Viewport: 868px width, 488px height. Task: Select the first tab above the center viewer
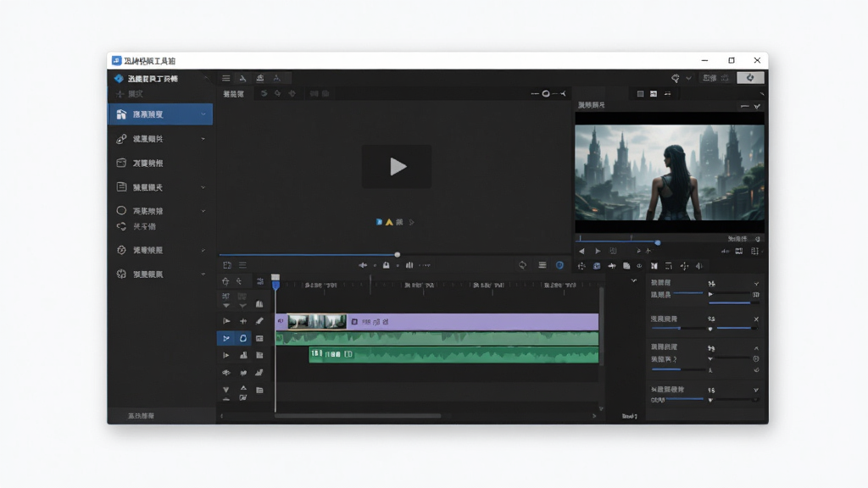234,94
